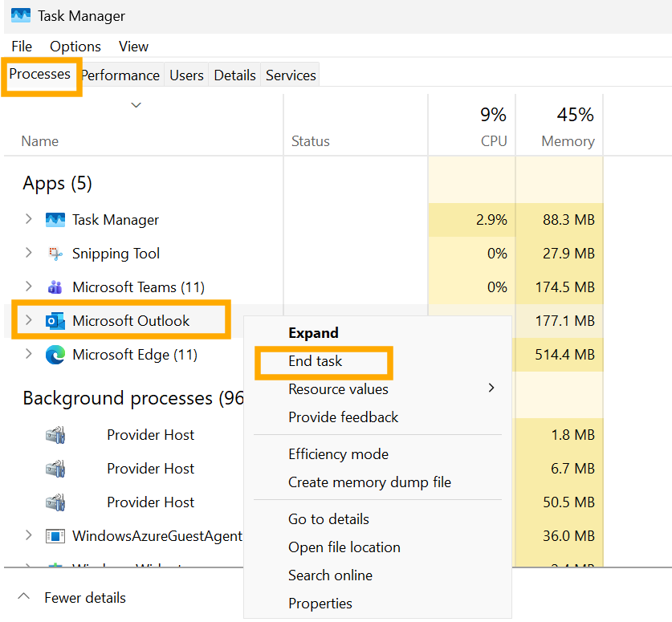Click the Snipping Tool icon
The width and height of the screenshot is (672, 622).
55,254
